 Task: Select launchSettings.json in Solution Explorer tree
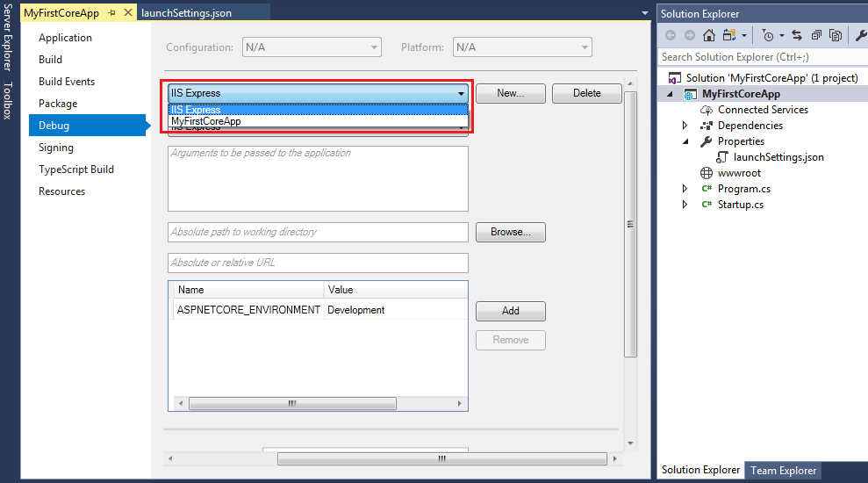point(778,157)
